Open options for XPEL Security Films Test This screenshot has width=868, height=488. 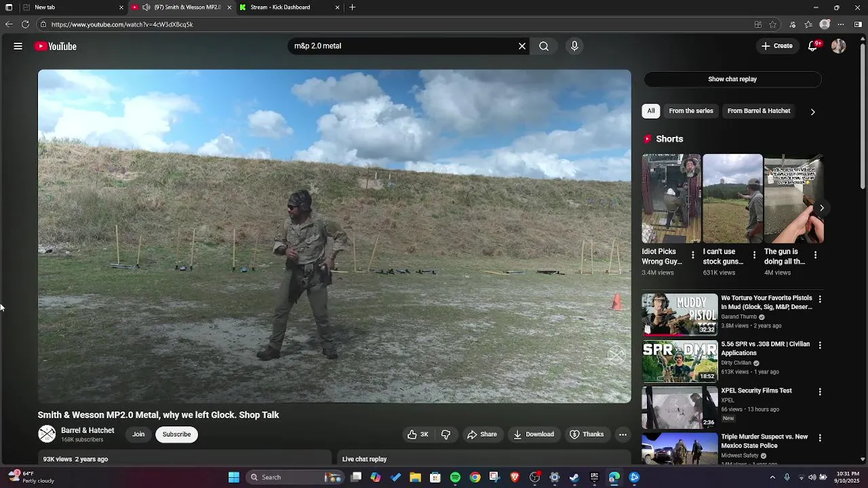tap(820, 392)
